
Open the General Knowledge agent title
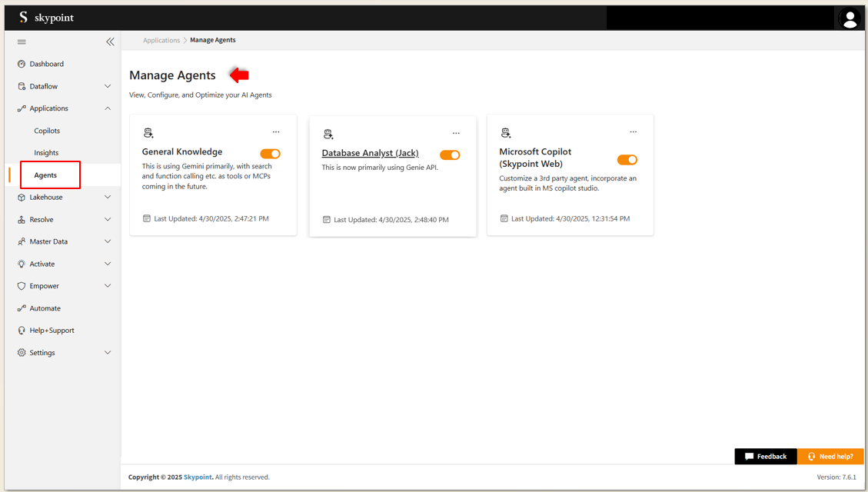182,151
